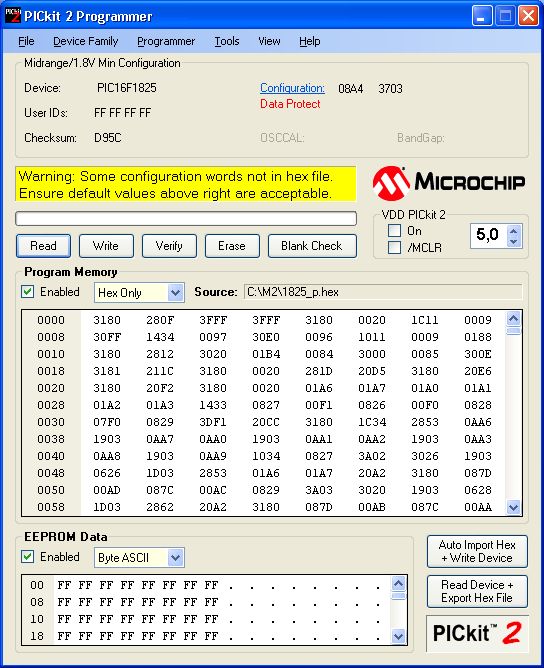Screen dimensions: 544x668
Task: Click the EEPROM Data scrollbar thumb
Action: pyautogui.click(x=398, y=596)
